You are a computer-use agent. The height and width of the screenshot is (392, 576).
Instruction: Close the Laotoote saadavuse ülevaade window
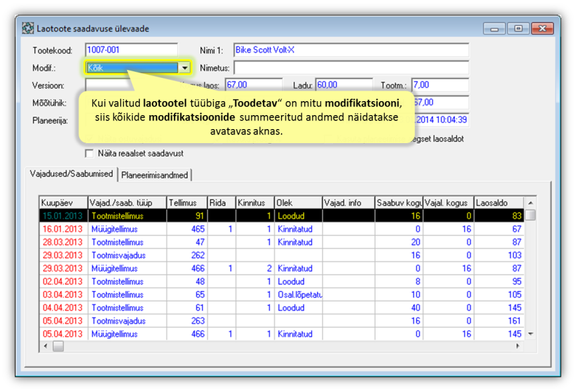point(542,28)
